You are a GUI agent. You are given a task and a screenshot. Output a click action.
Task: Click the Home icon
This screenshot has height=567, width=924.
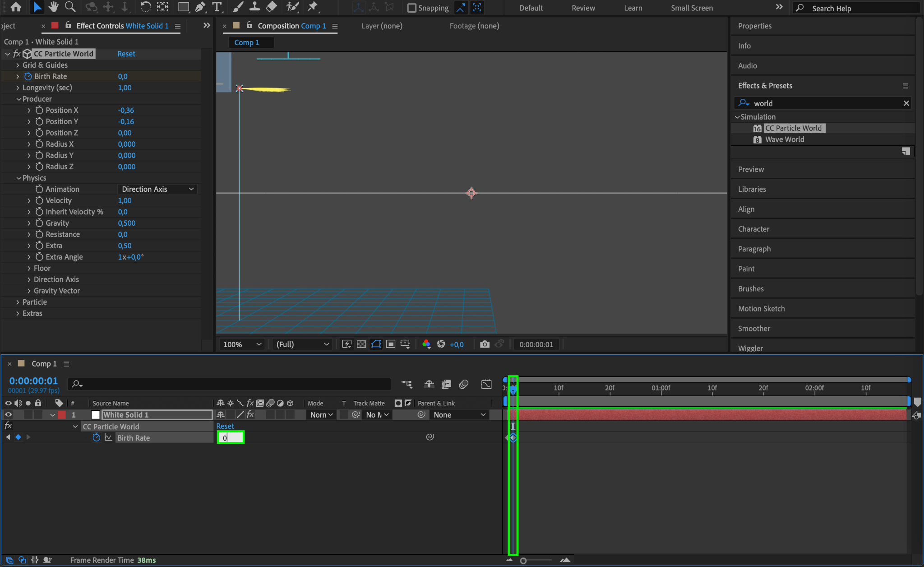point(16,7)
